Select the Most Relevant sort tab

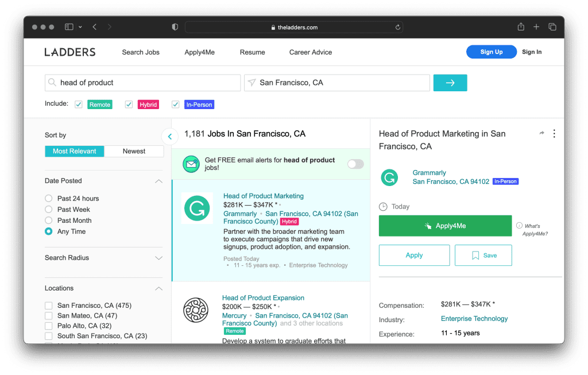pos(74,151)
